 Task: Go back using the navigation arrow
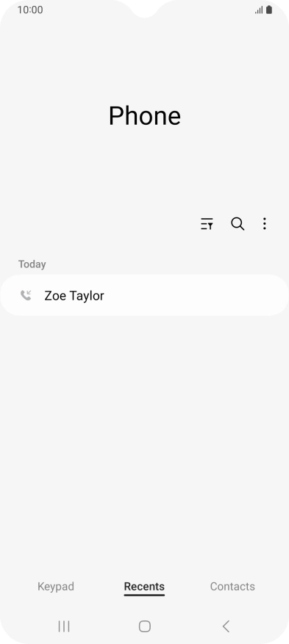point(226,626)
